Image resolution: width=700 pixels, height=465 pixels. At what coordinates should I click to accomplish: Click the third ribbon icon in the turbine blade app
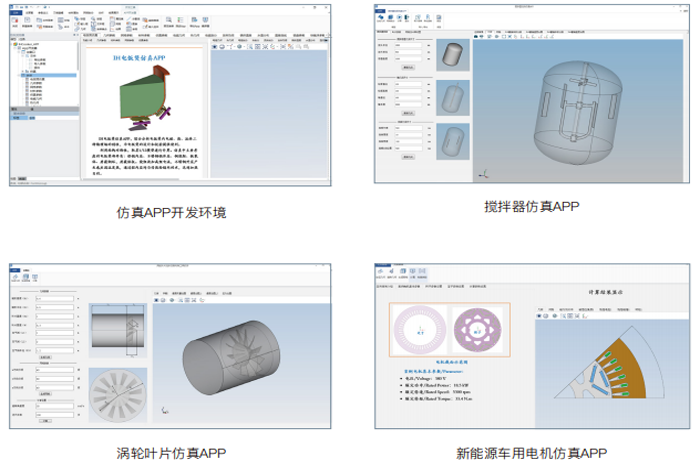pos(35,278)
